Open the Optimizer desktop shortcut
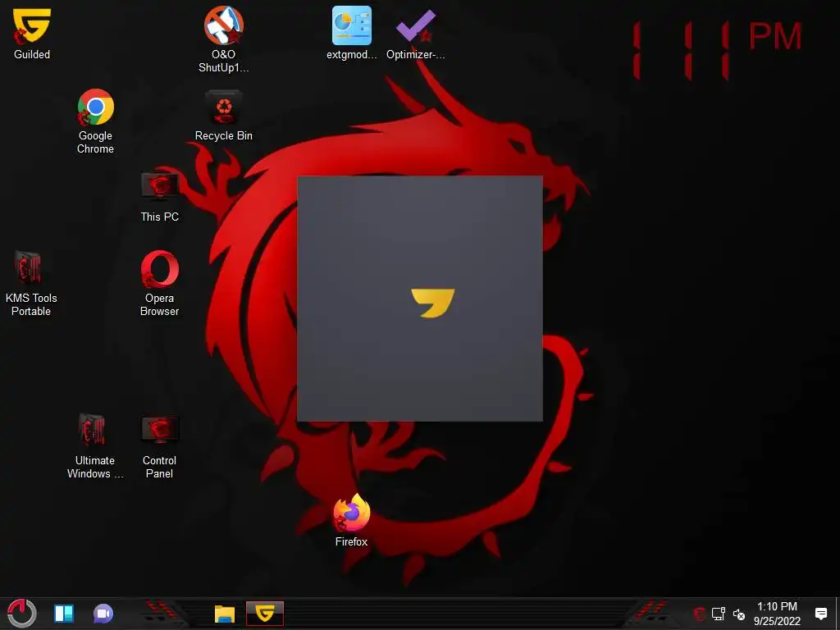Viewport: 840px width, 630px height. pos(415,33)
